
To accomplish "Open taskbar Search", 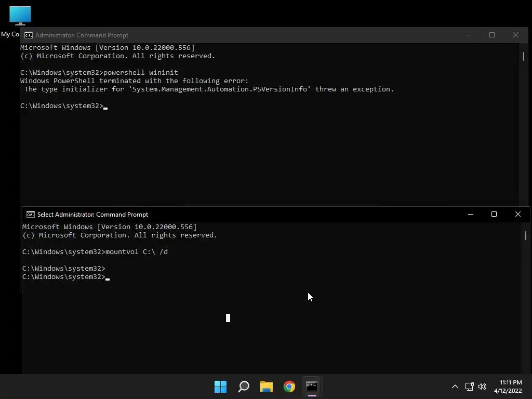I will [244, 387].
